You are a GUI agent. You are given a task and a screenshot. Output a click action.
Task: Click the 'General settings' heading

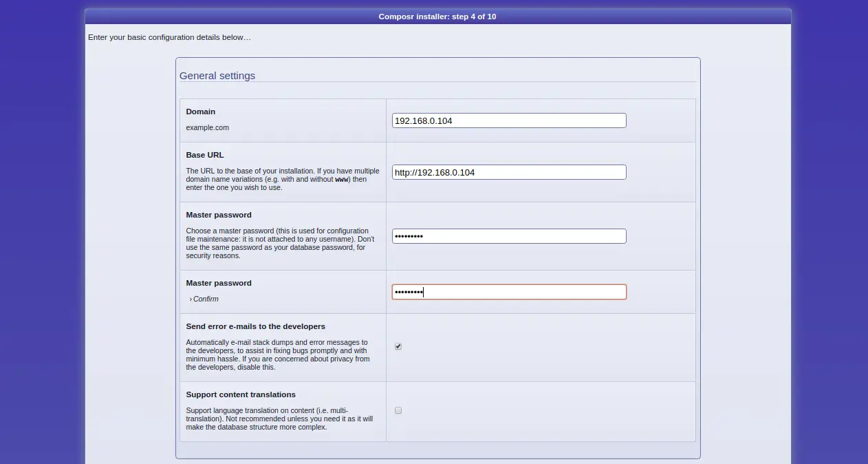[217, 76]
